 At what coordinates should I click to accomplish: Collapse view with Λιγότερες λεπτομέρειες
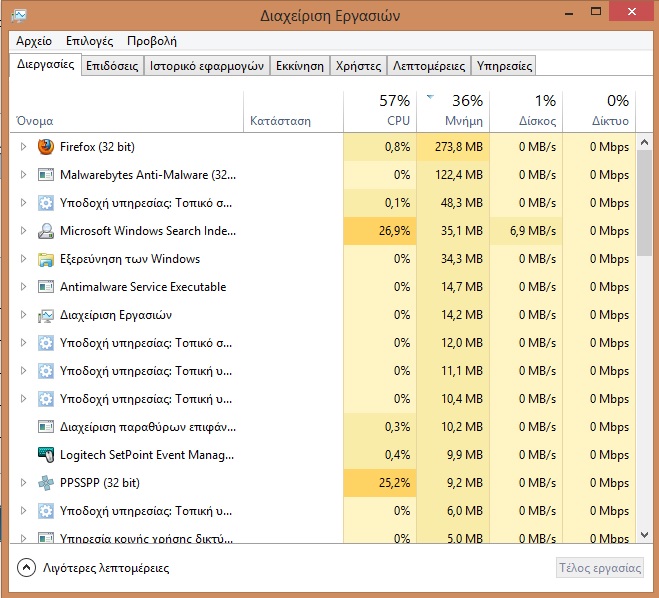pyautogui.click(x=93, y=568)
